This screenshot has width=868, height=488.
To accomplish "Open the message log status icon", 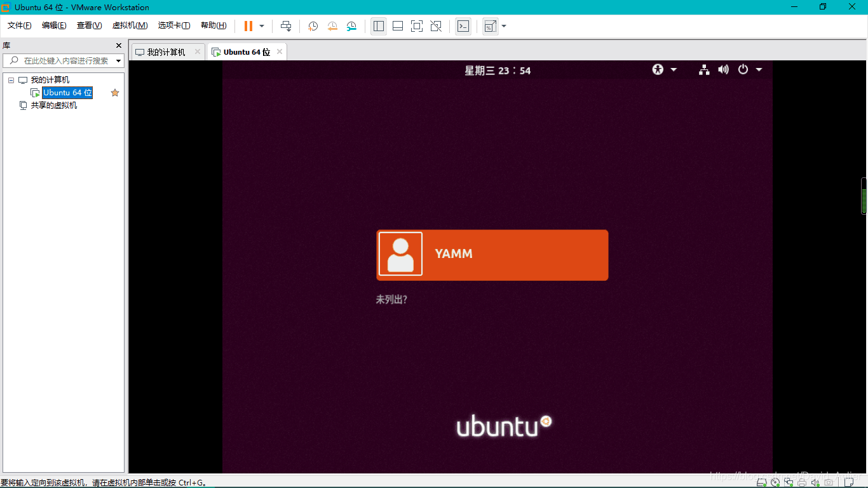I will (849, 482).
